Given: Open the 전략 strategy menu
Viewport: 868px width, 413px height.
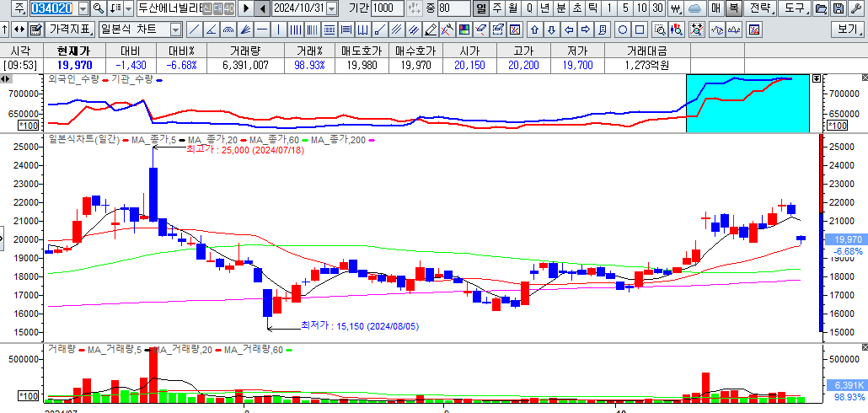Looking at the screenshot, I should [x=759, y=8].
